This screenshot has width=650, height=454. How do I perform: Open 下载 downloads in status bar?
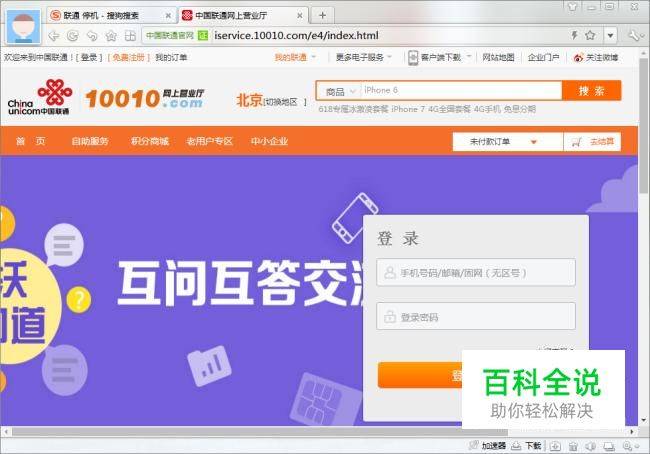click(x=526, y=446)
